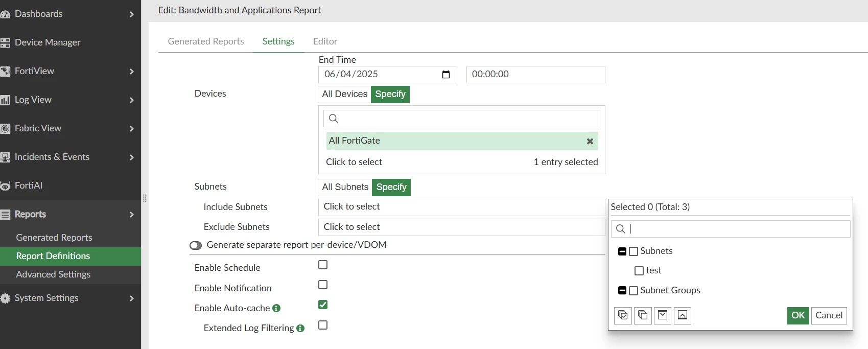
Task: Select Specify for Subnets
Action: (x=391, y=187)
